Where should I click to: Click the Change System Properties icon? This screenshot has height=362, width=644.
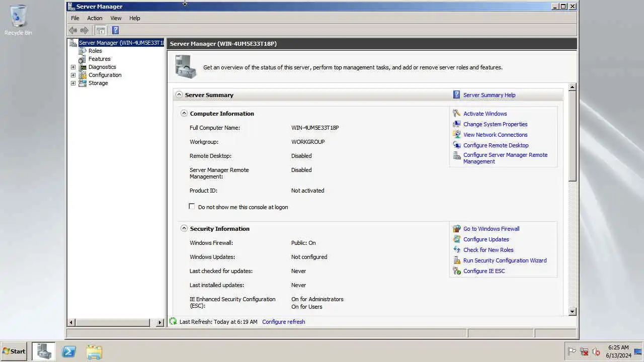click(x=456, y=124)
